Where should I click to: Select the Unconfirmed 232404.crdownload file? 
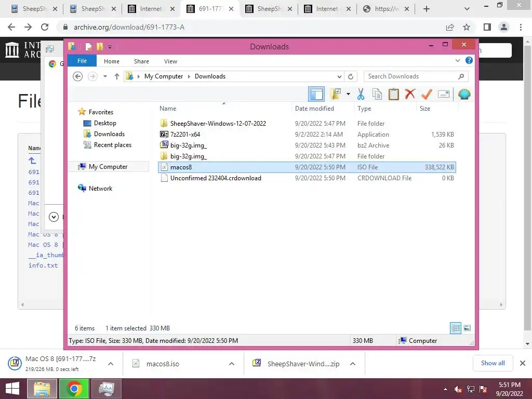[307, 178]
